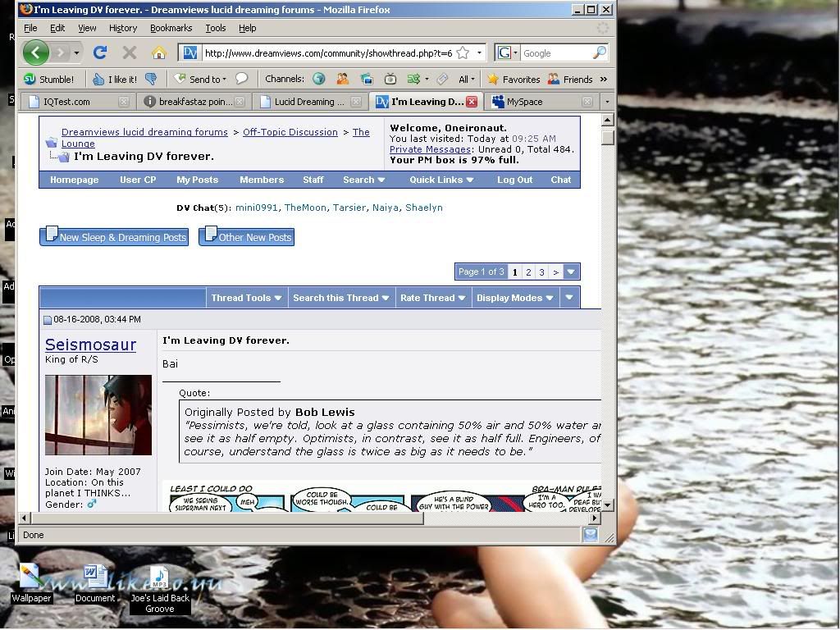Viewport: 840px width, 630px height.
Task: Click the Private Messages link
Action: [430, 149]
